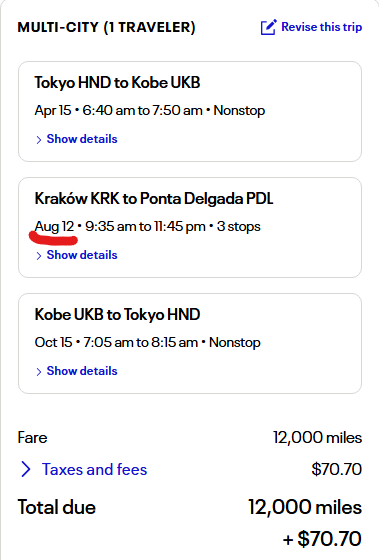
Task: Click the Oct 15 7:05 am Nonstop line
Action: pos(148,342)
